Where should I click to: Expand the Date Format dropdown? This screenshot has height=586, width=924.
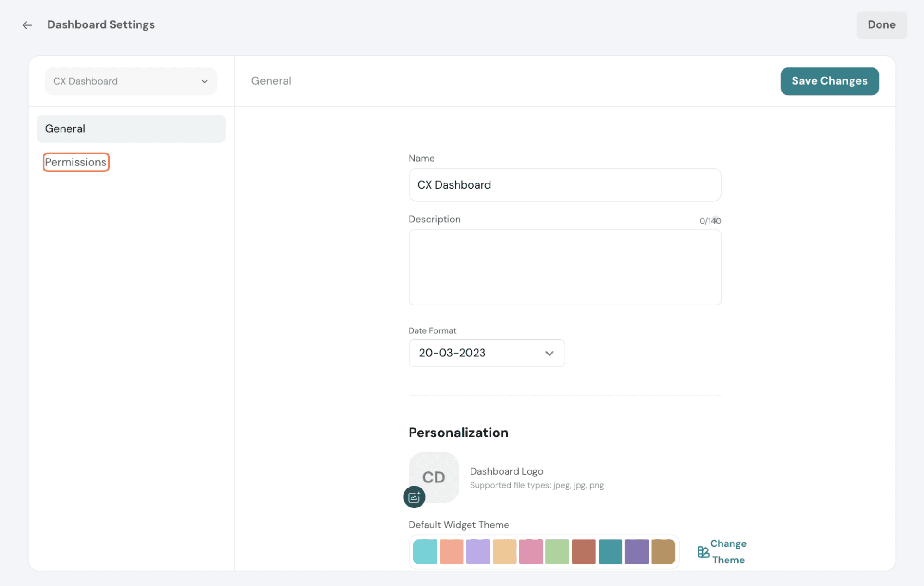click(x=486, y=353)
